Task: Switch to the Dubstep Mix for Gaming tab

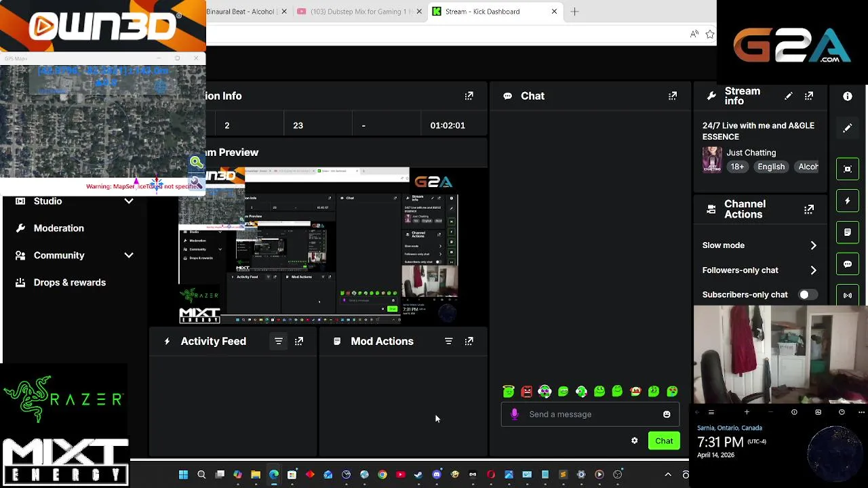Action: pyautogui.click(x=360, y=12)
